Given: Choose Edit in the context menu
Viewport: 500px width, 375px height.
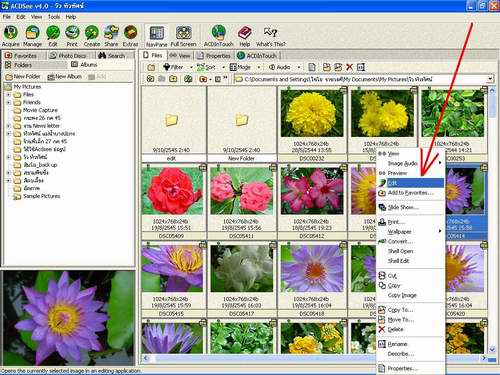Looking at the screenshot, I should tap(411, 183).
